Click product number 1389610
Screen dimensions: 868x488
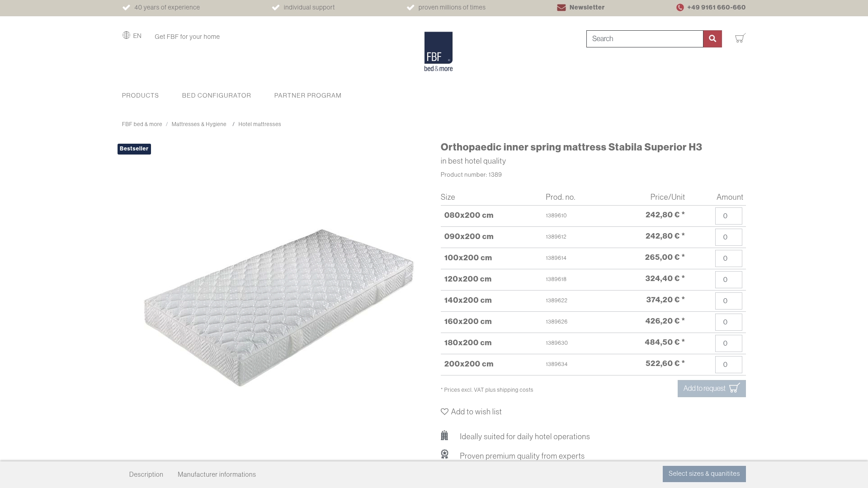click(x=556, y=216)
